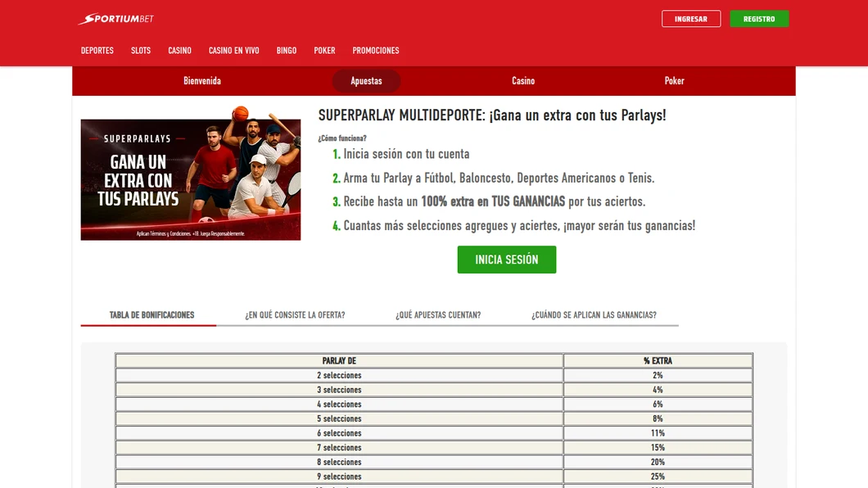868x488 pixels.
Task: Click the 6% extra value
Action: click(658, 404)
